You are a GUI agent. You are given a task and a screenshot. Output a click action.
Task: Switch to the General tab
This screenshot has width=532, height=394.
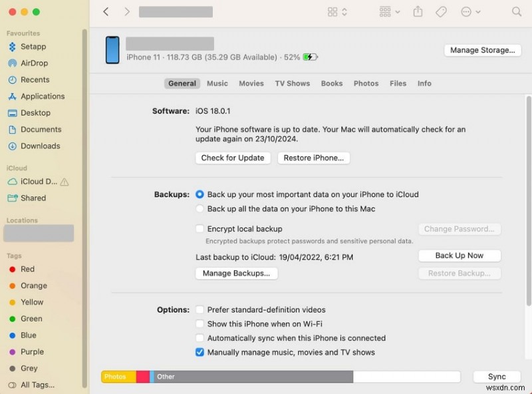182,84
